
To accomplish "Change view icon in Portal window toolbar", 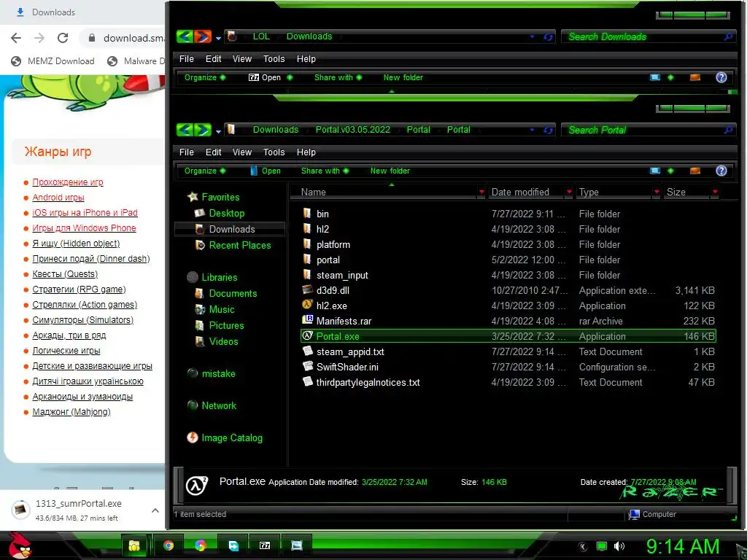I will [x=655, y=171].
